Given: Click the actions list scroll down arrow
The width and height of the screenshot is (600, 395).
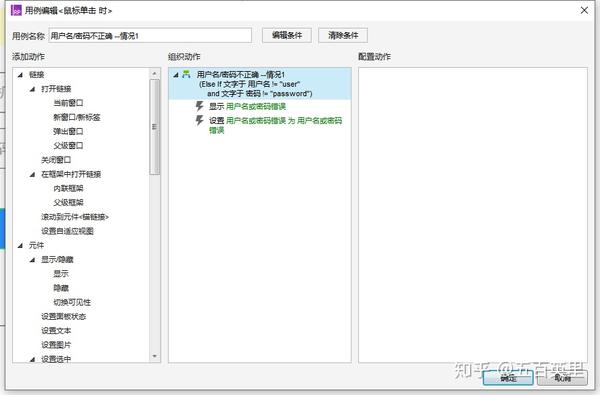Looking at the screenshot, I should pyautogui.click(x=155, y=356).
